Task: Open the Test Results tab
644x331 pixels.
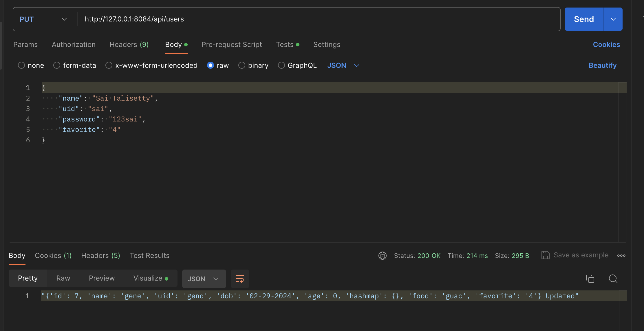Action: 149,256
